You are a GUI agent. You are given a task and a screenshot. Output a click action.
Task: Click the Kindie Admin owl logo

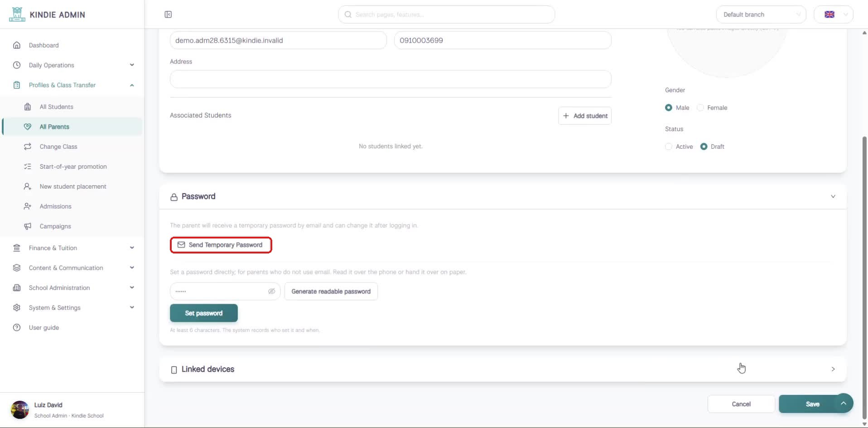(17, 15)
